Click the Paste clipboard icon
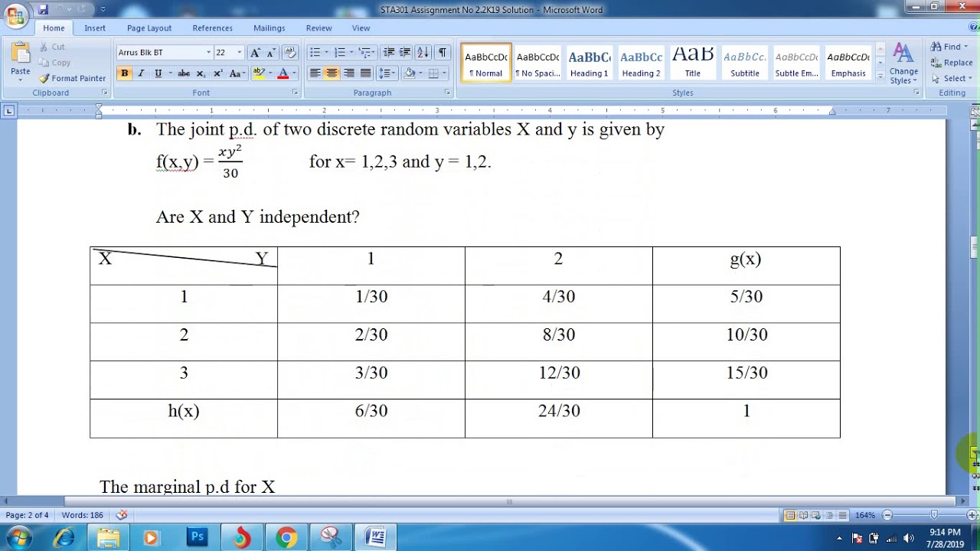 [x=21, y=54]
